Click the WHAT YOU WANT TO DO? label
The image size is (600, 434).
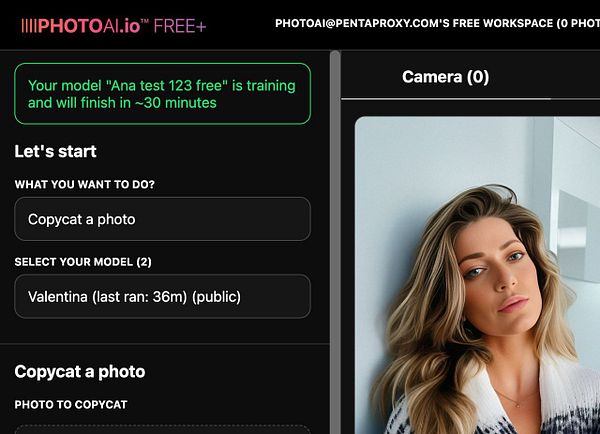click(x=85, y=184)
